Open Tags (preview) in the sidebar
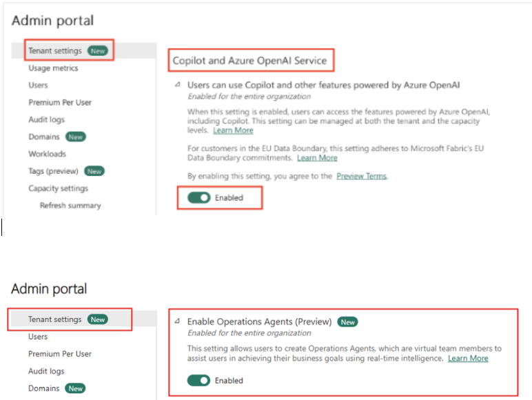Screen dimensions: 532x400 (53, 171)
